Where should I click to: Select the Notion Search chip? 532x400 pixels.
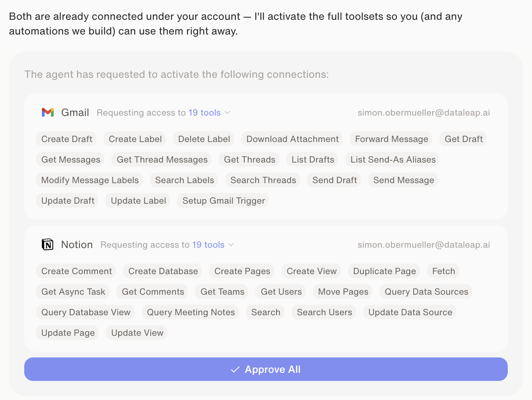(x=266, y=312)
